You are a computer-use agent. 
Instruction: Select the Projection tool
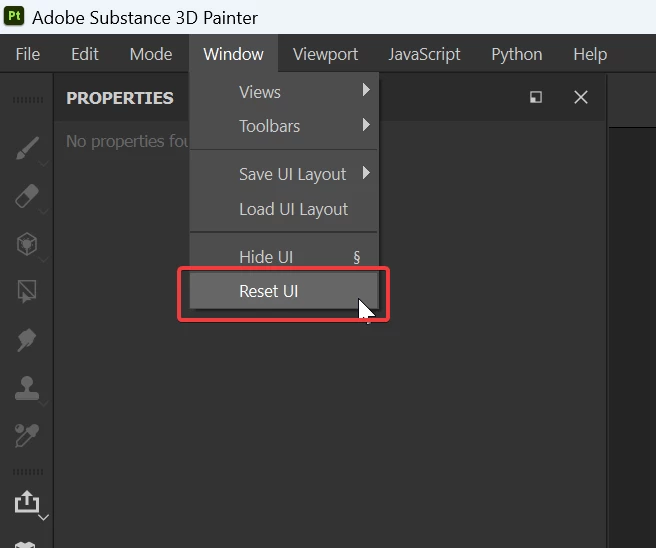(x=27, y=243)
